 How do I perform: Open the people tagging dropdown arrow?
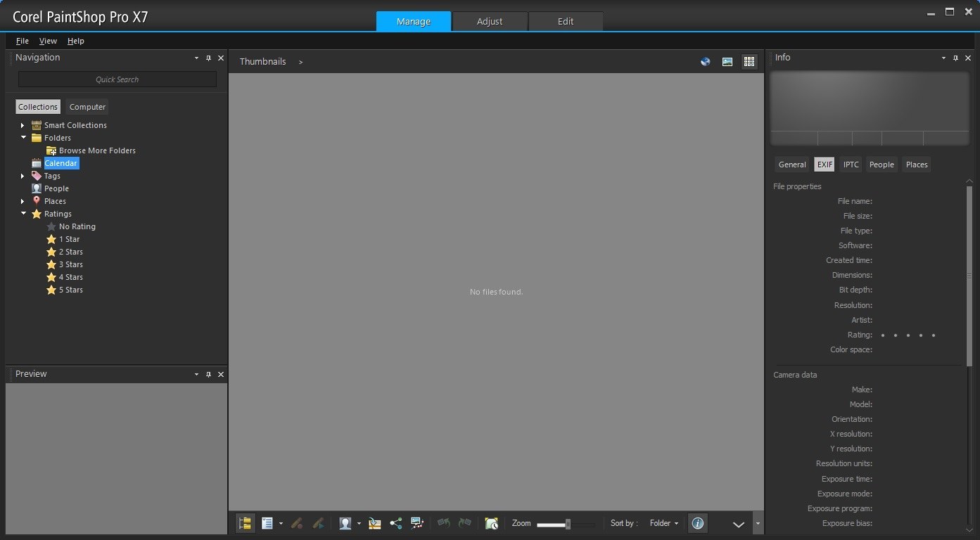tap(359, 524)
